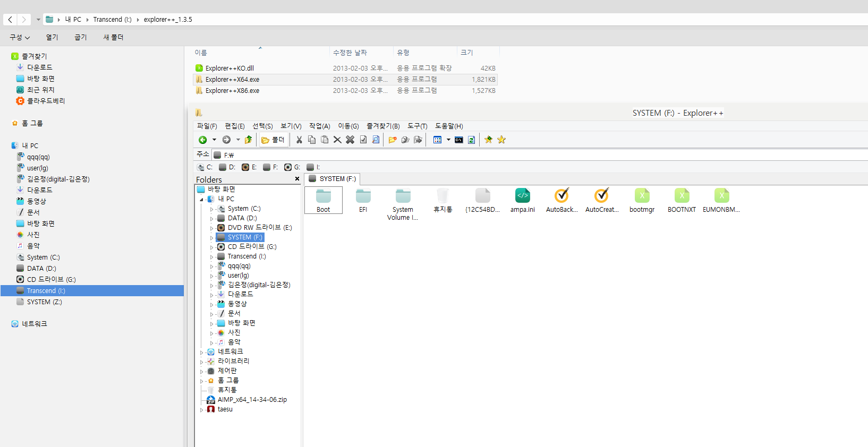Open the 도구(T) menu
This screenshot has height=447, width=868.
(x=418, y=126)
